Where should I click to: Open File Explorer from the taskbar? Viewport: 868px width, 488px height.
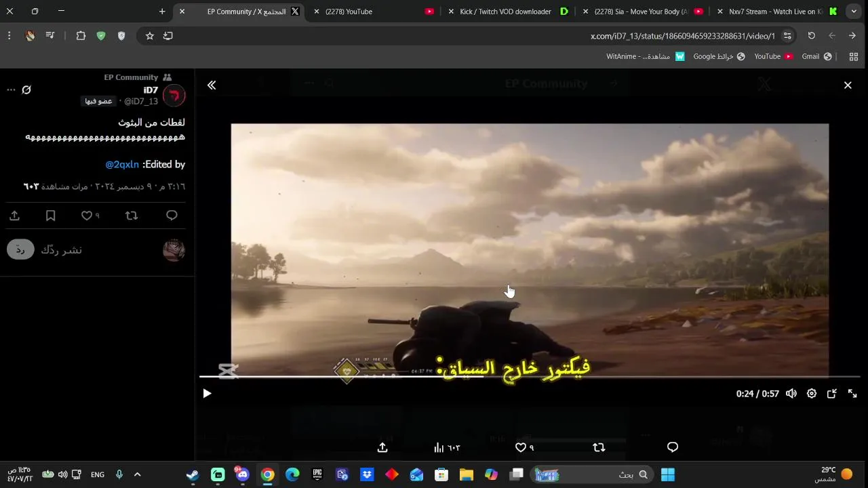(x=466, y=474)
